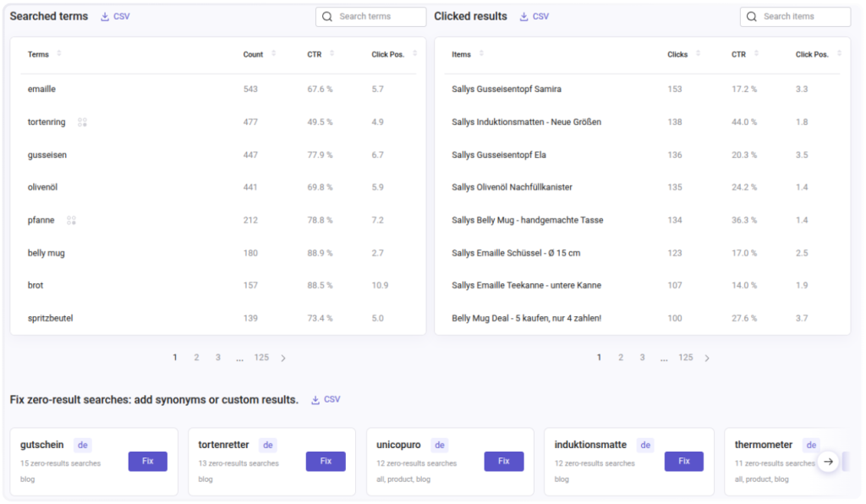Open page 3 of Searched terms

click(217, 358)
